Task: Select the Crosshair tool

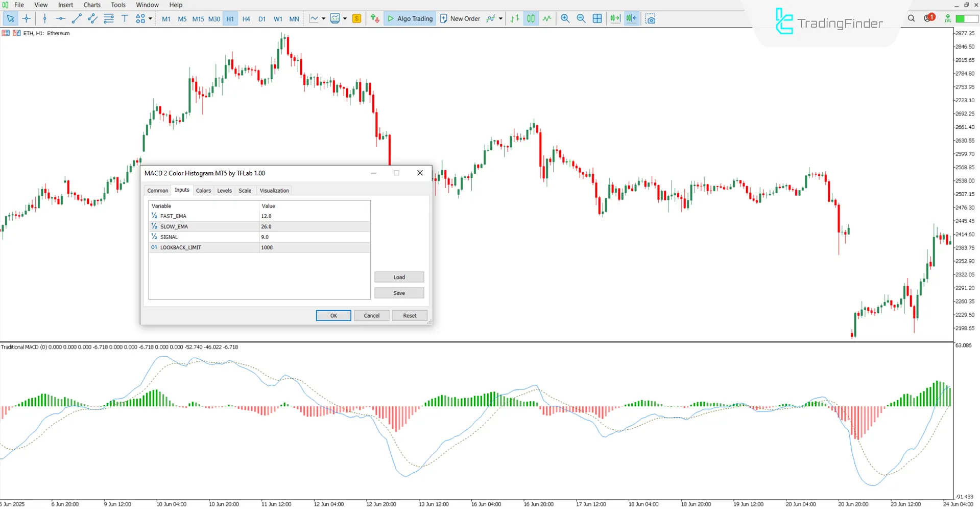Action: (27, 18)
